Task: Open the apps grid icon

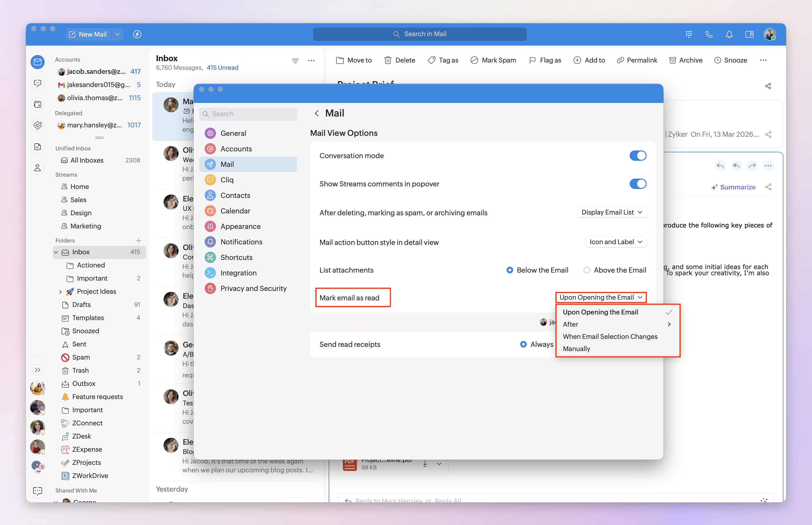Action: [x=689, y=34]
